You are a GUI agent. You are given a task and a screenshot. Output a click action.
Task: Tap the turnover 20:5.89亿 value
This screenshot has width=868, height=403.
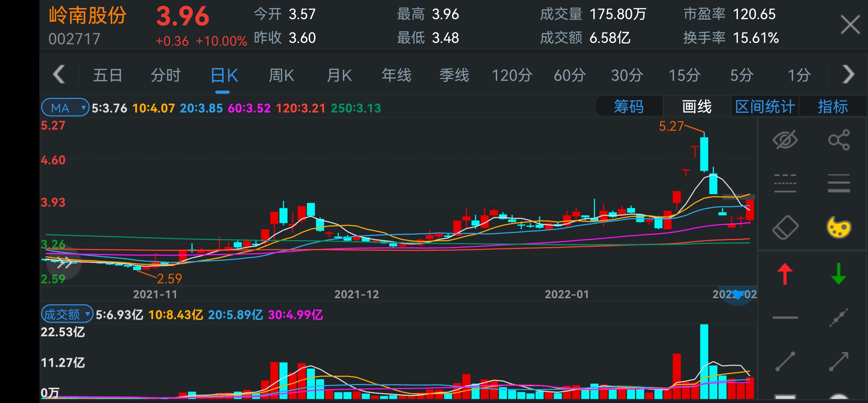coord(235,315)
